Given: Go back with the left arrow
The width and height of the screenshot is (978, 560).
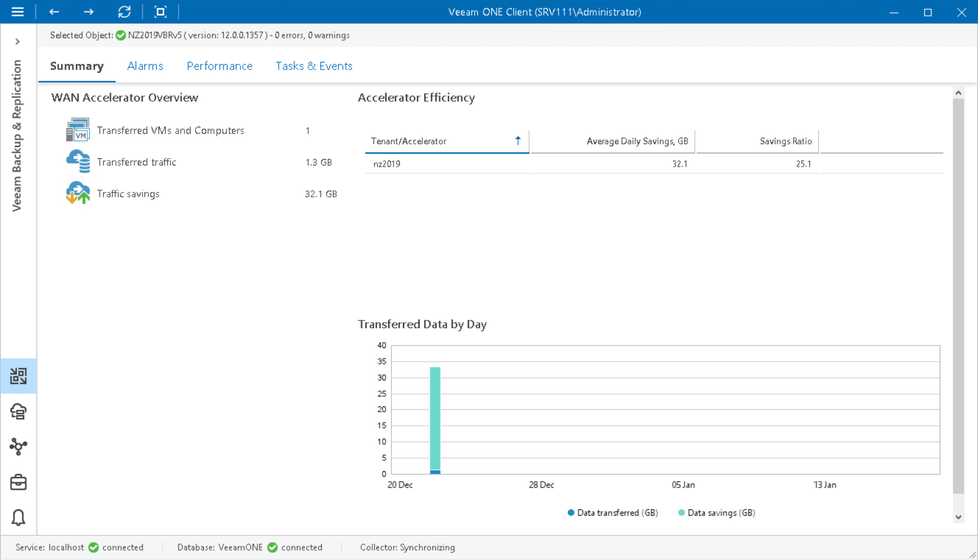Looking at the screenshot, I should (54, 12).
